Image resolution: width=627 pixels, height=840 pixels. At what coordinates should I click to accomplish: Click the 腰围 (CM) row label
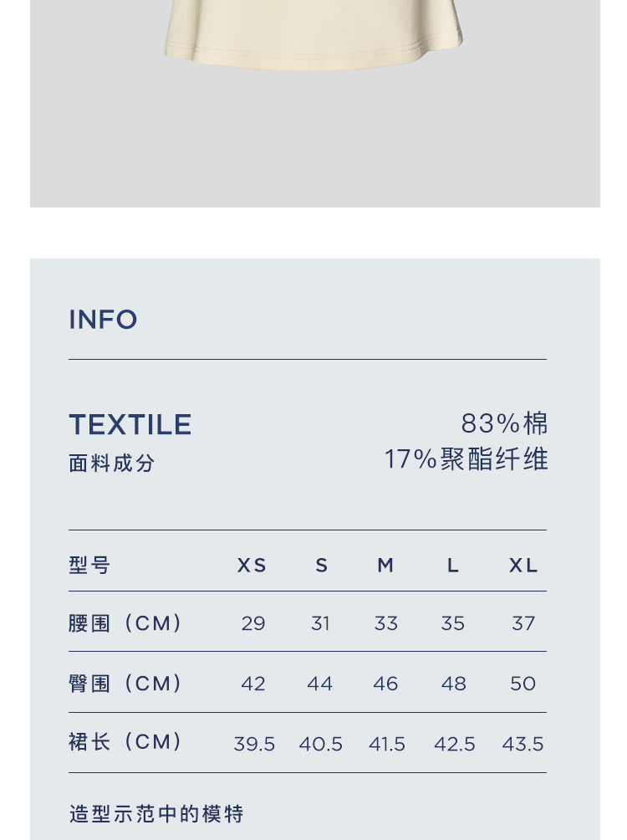click(x=125, y=623)
